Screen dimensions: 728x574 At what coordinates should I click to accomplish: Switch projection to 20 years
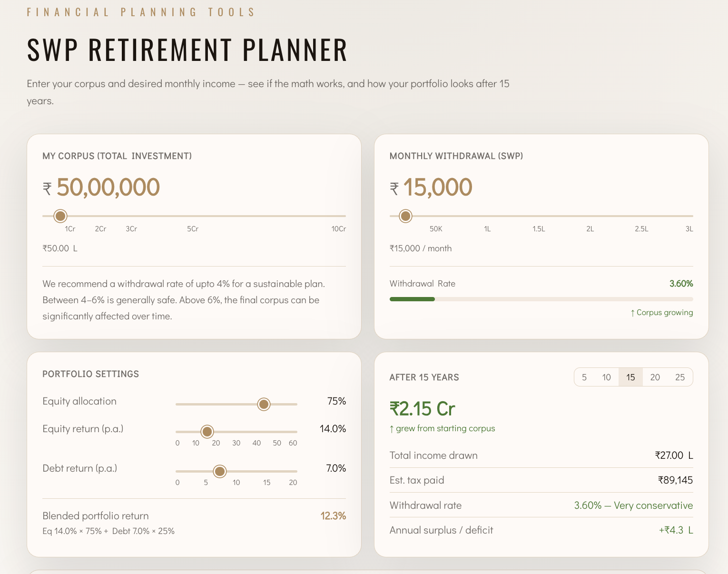tap(655, 377)
